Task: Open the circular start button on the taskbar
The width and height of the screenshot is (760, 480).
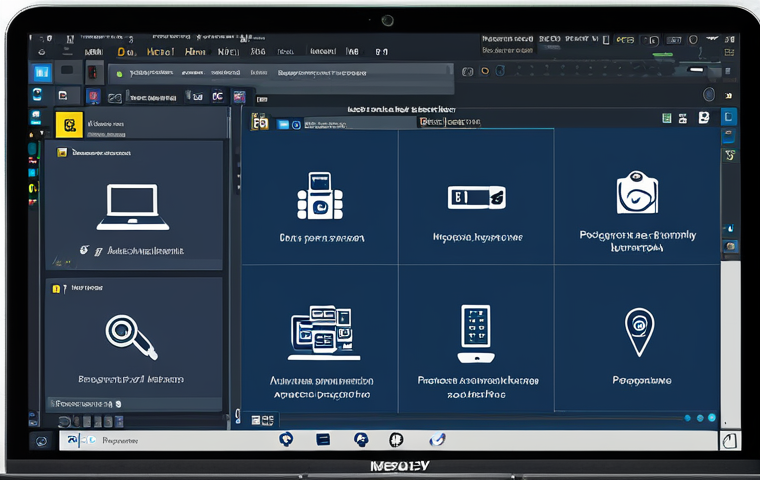Action: [41, 441]
